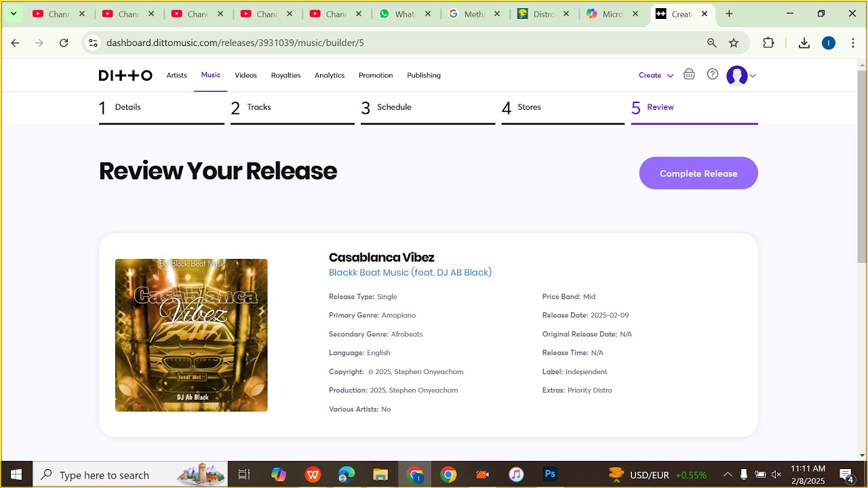Open the Royalties menu
Viewport: 868px width, 488px height.
click(285, 75)
